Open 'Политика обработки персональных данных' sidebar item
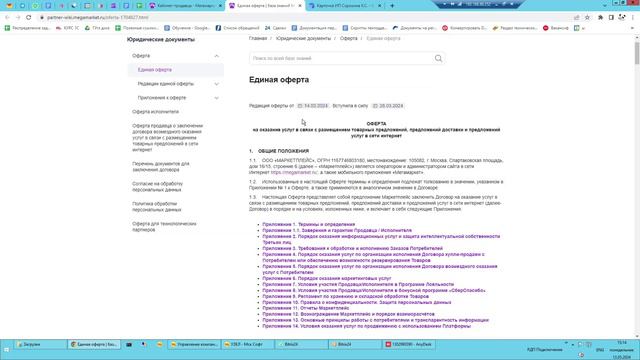Viewport: 640px width, 360px height. 157,207
